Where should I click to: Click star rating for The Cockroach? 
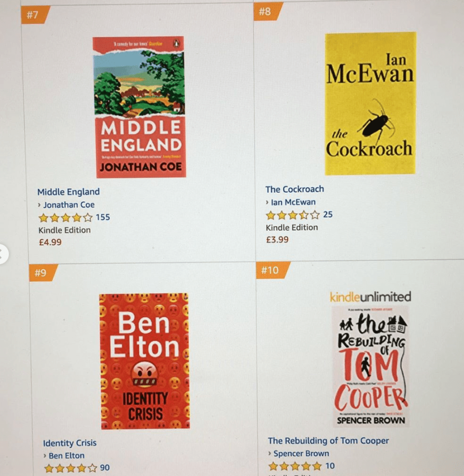point(293,215)
